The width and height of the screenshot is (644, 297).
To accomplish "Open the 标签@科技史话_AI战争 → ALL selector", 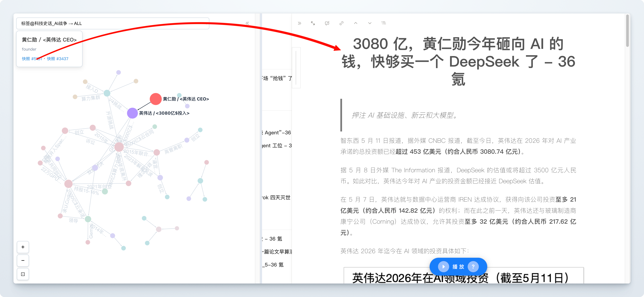I will coord(113,24).
